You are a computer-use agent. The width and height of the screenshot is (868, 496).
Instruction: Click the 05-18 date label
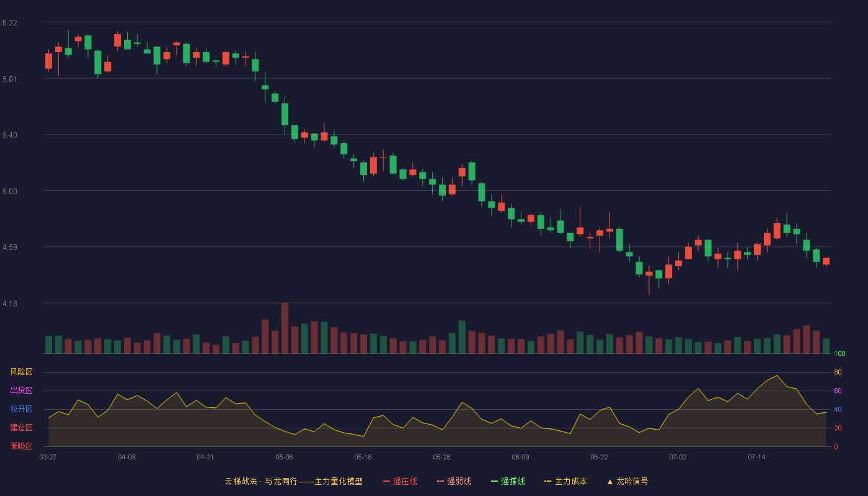tap(363, 457)
